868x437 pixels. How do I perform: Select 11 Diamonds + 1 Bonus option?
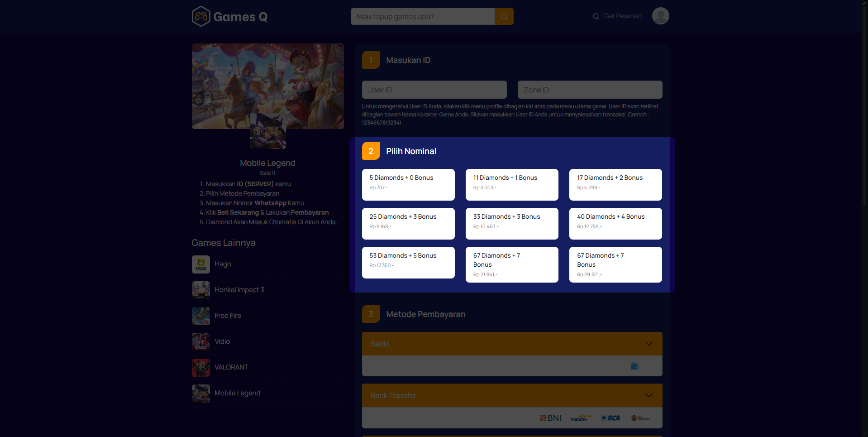512,185
